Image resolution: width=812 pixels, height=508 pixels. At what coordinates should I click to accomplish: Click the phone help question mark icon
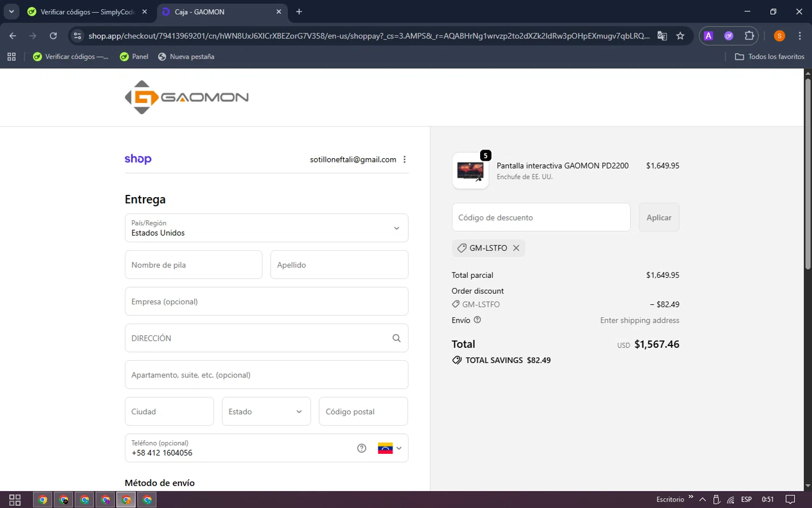(362, 448)
